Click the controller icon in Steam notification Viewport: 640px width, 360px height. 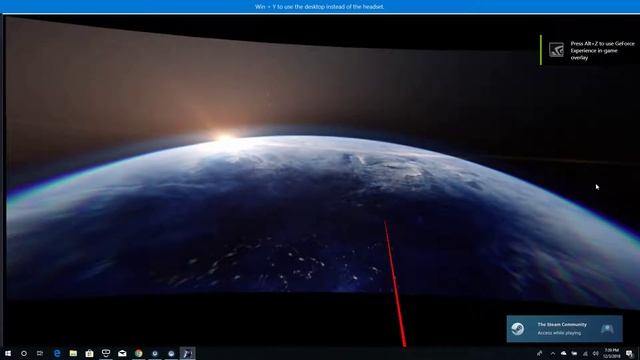pos(607,329)
